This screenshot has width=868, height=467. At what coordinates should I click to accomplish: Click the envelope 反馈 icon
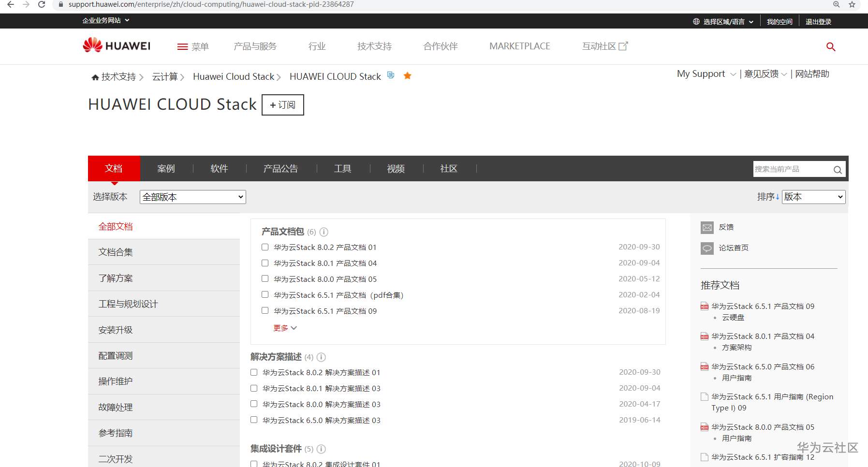[x=707, y=227]
